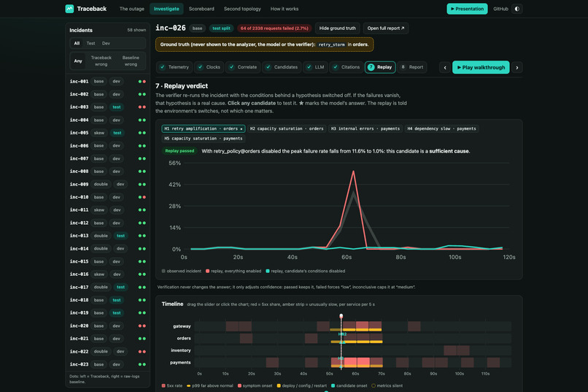
Task: Open incident inc-003
Action: [x=107, y=107]
